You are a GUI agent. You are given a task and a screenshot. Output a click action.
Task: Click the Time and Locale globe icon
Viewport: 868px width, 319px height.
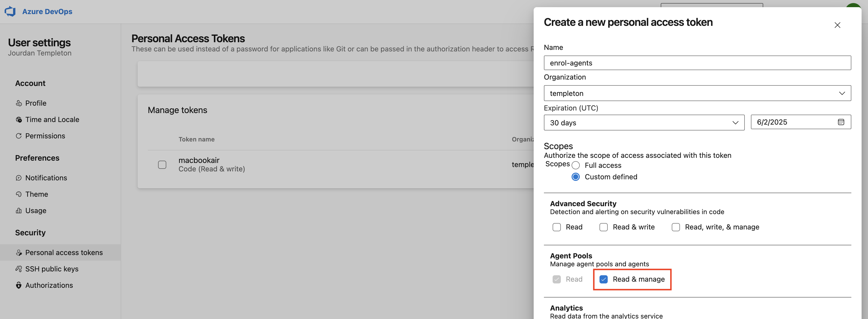(x=19, y=120)
